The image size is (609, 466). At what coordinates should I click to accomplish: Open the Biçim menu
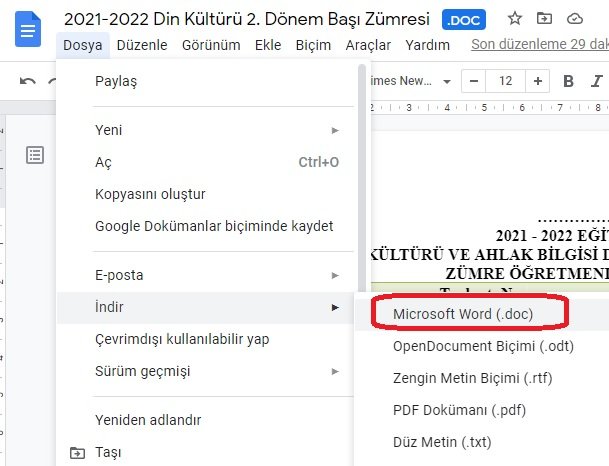pyautogui.click(x=313, y=45)
